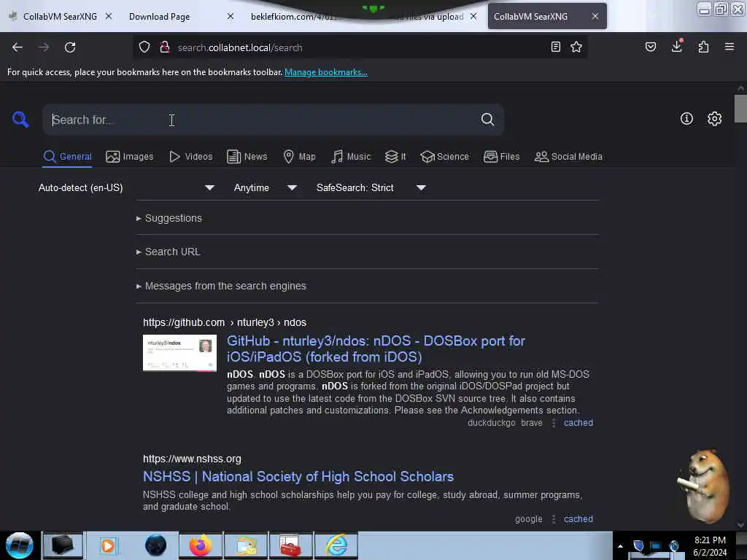This screenshot has height=560, width=747.
Task: Switch to Images category
Action: click(130, 157)
